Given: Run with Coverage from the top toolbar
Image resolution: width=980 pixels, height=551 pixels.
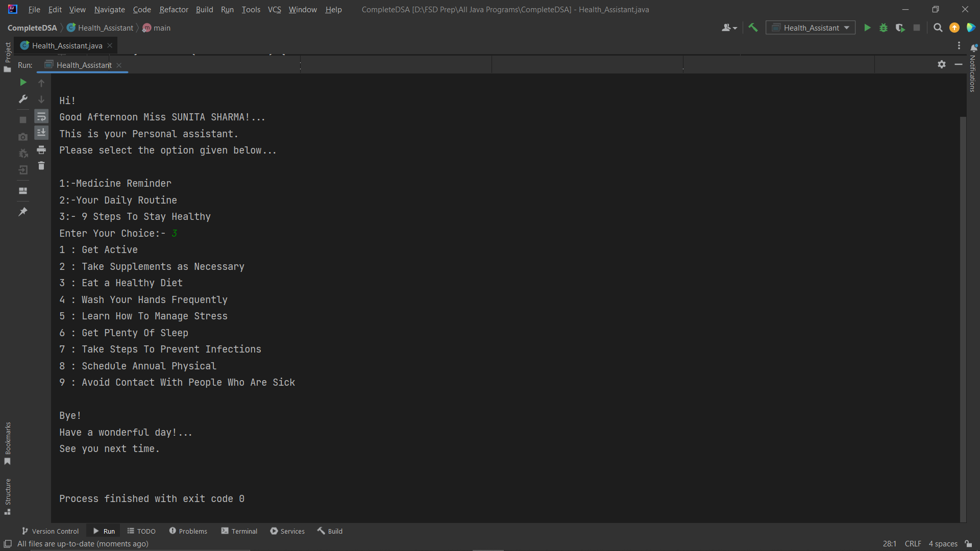Looking at the screenshot, I should (x=900, y=28).
